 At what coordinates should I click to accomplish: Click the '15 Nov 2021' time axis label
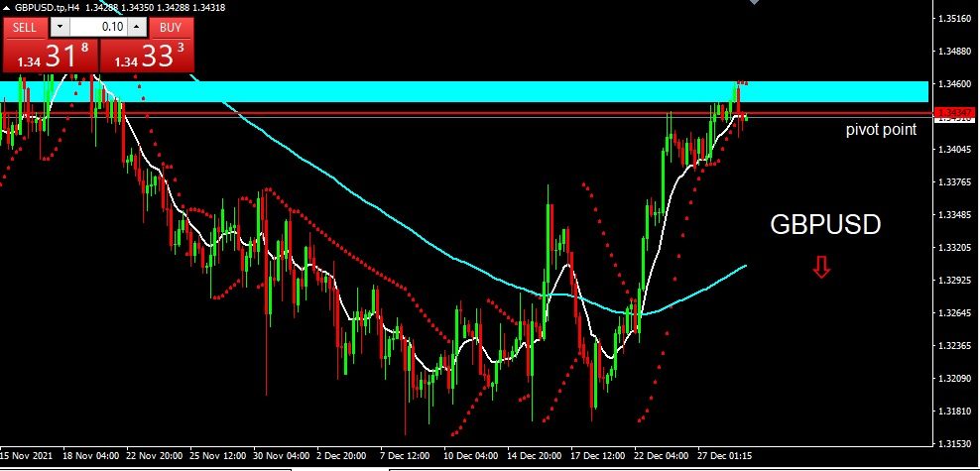[x=27, y=456]
